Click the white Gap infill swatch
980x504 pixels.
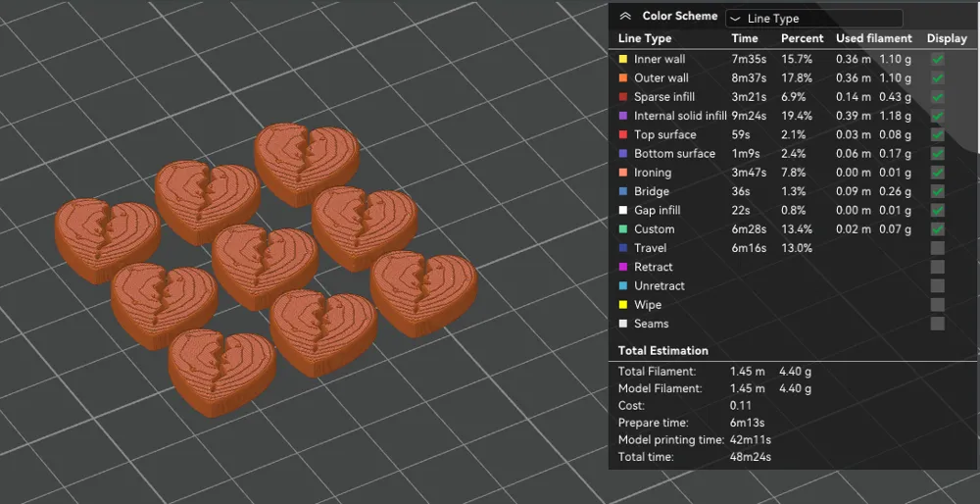pos(622,210)
